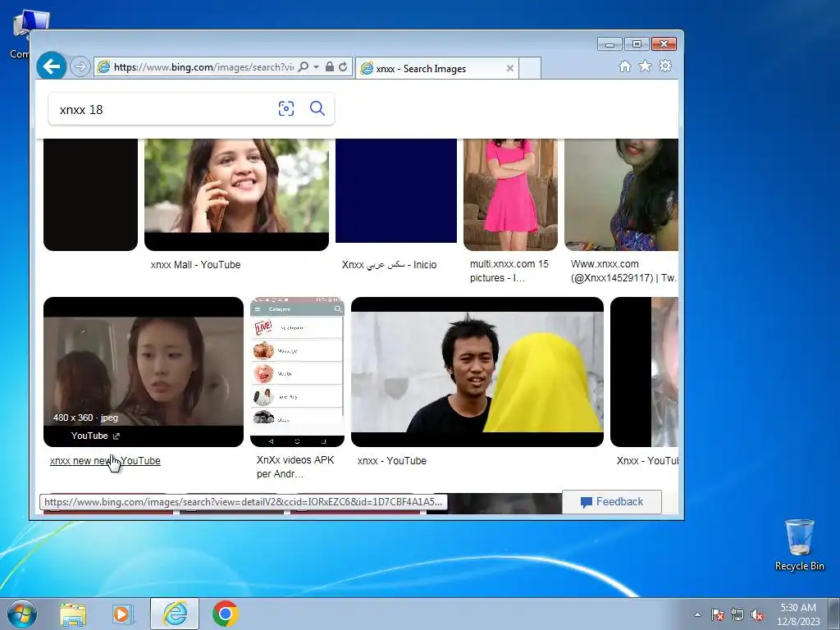Click the blue Bing search magnifier

[x=317, y=109]
